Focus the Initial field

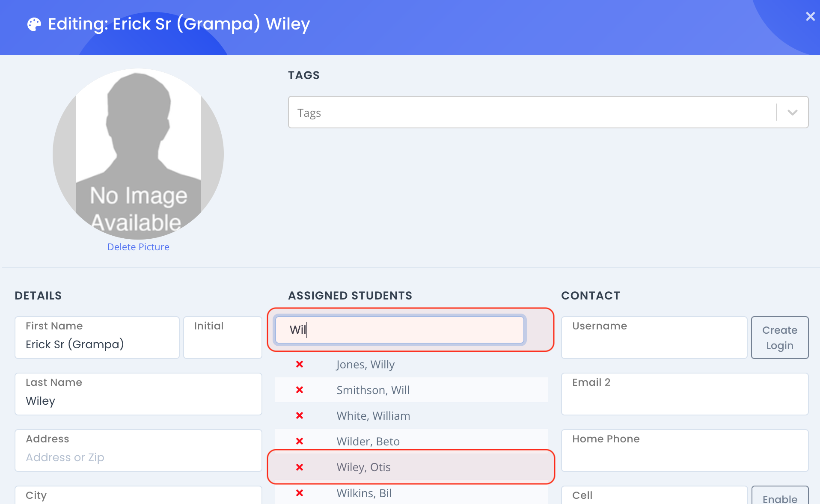click(223, 338)
